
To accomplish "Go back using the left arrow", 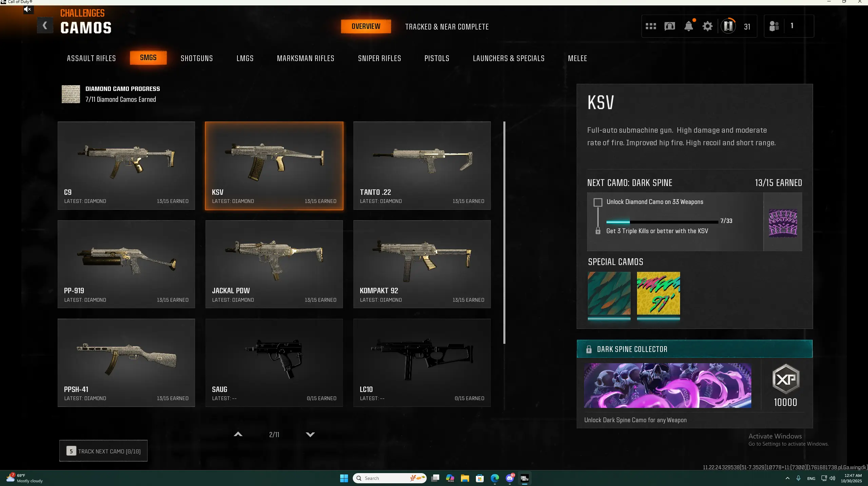I will pos(45,25).
